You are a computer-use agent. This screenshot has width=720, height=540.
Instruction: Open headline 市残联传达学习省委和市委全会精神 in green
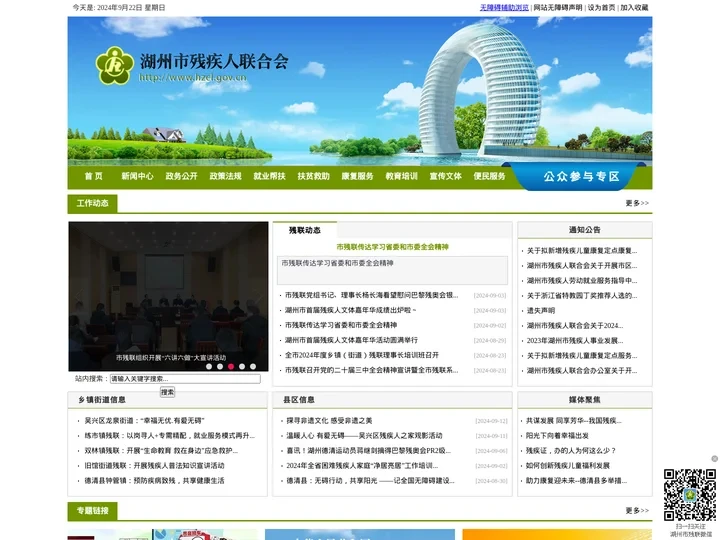[x=392, y=247]
